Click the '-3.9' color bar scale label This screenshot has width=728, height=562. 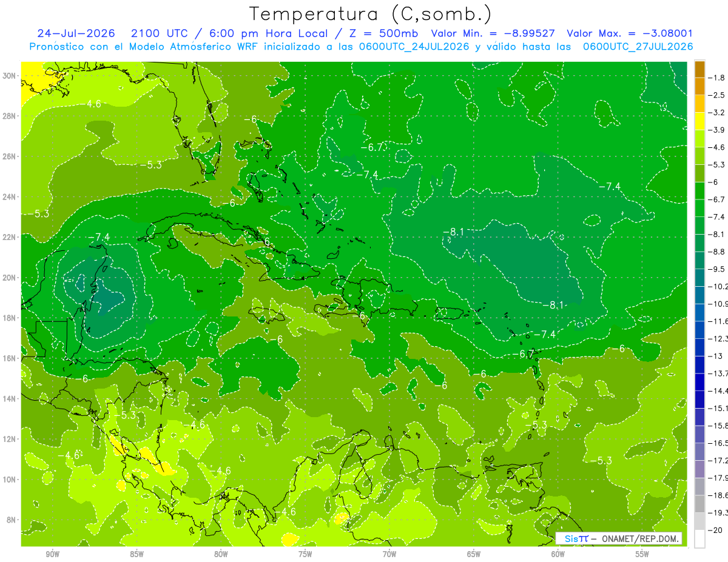716,130
